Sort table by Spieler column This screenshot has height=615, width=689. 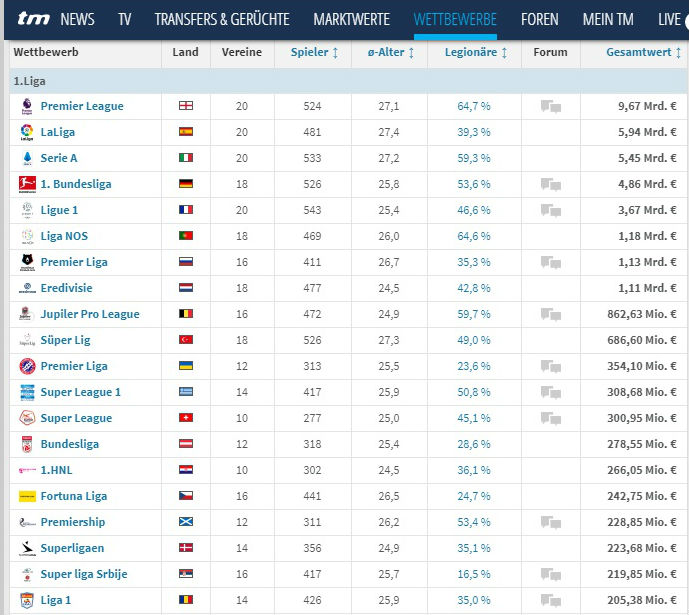314,52
